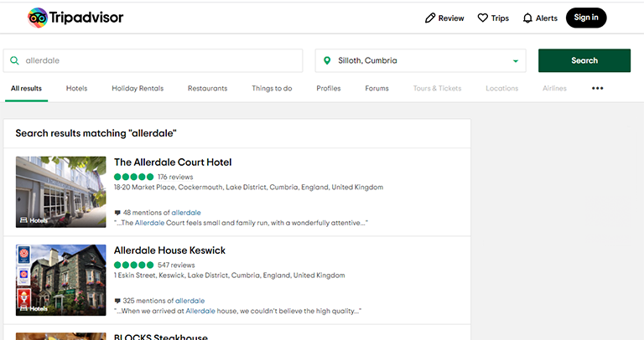Click the Trips heart icon
This screenshot has width=644, height=340.
[483, 18]
